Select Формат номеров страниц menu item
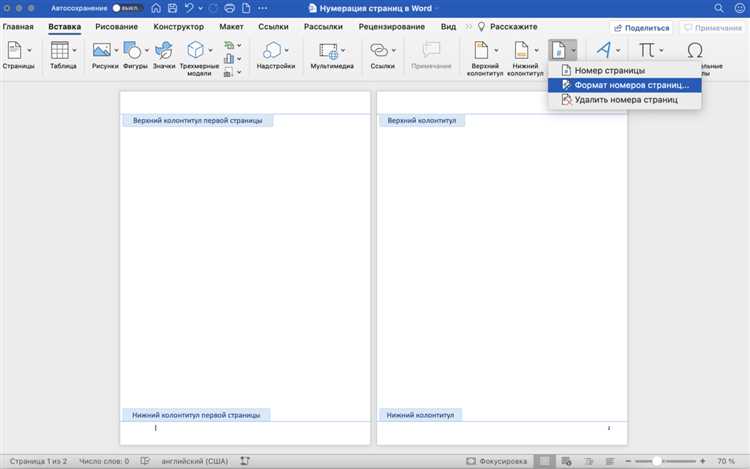 point(625,85)
